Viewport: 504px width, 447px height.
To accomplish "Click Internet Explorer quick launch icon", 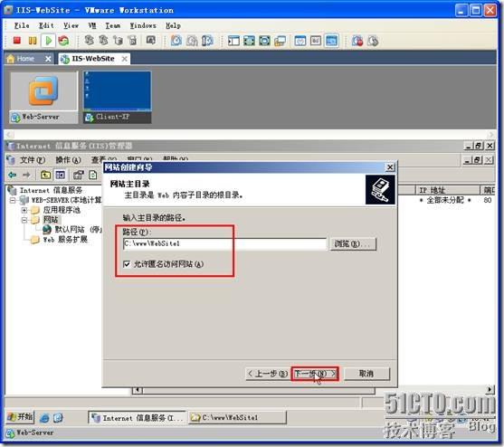I will [44, 417].
